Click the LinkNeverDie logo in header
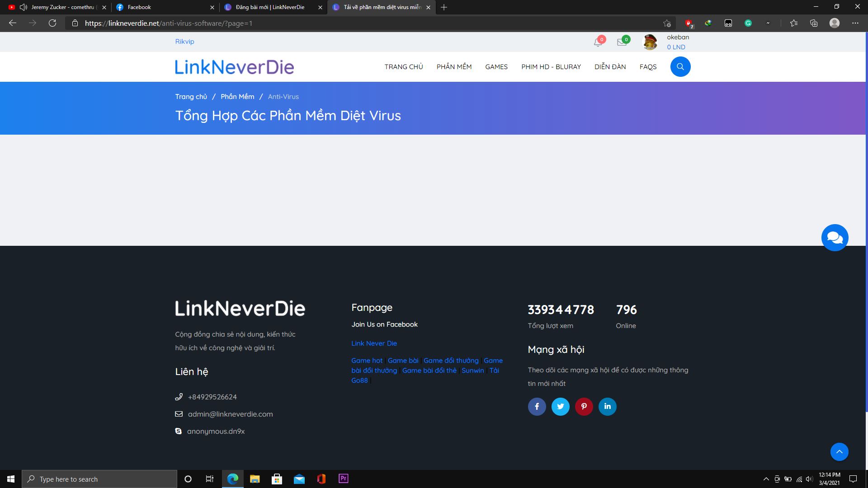This screenshot has width=868, height=488. click(234, 67)
